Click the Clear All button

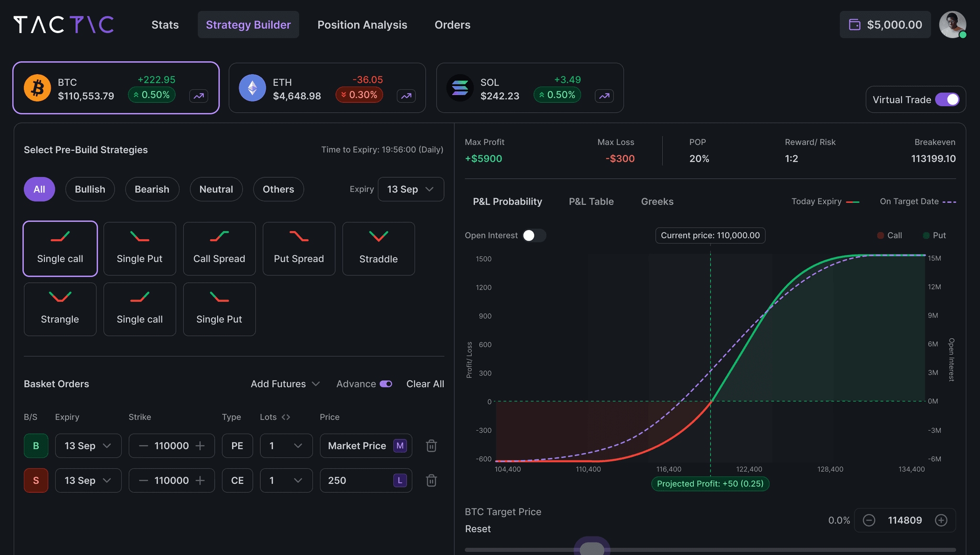pyautogui.click(x=425, y=384)
